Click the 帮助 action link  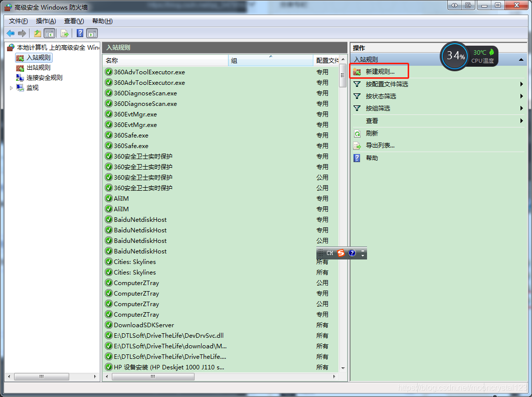[372, 158]
